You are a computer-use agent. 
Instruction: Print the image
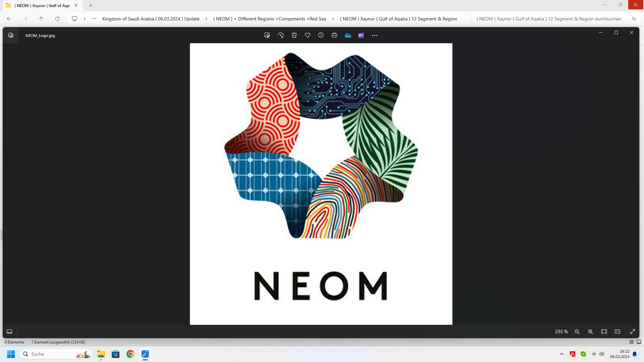[x=334, y=35]
